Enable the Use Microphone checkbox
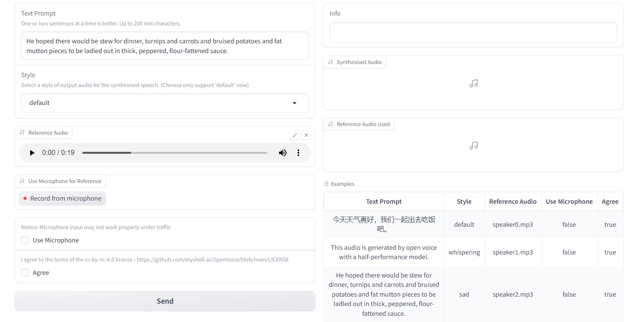Image resolution: width=644 pixels, height=322 pixels. click(25, 240)
